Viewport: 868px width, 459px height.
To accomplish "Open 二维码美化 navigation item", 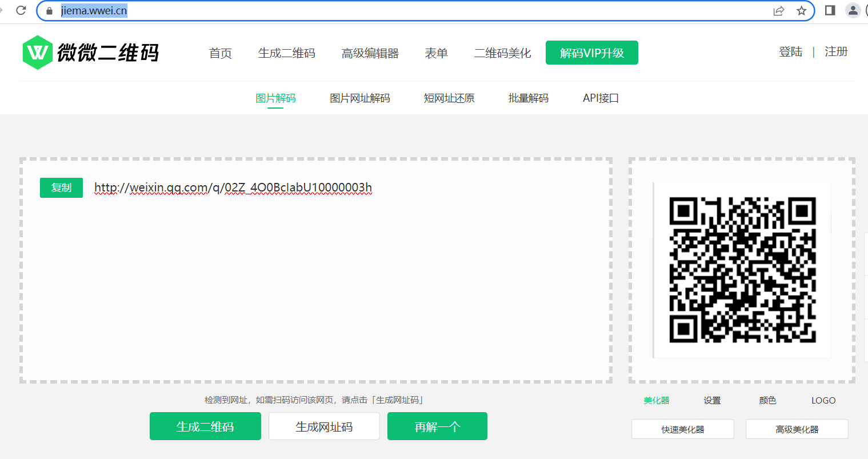I will click(503, 53).
